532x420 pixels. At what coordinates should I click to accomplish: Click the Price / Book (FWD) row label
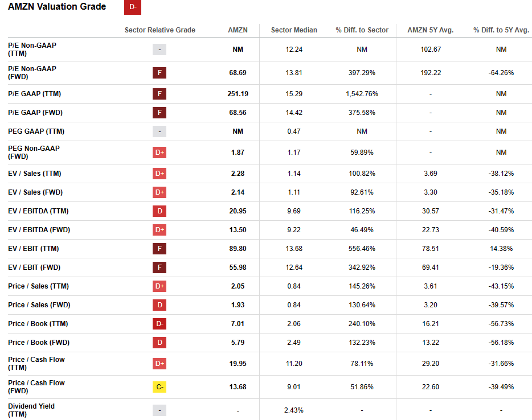pos(38,343)
